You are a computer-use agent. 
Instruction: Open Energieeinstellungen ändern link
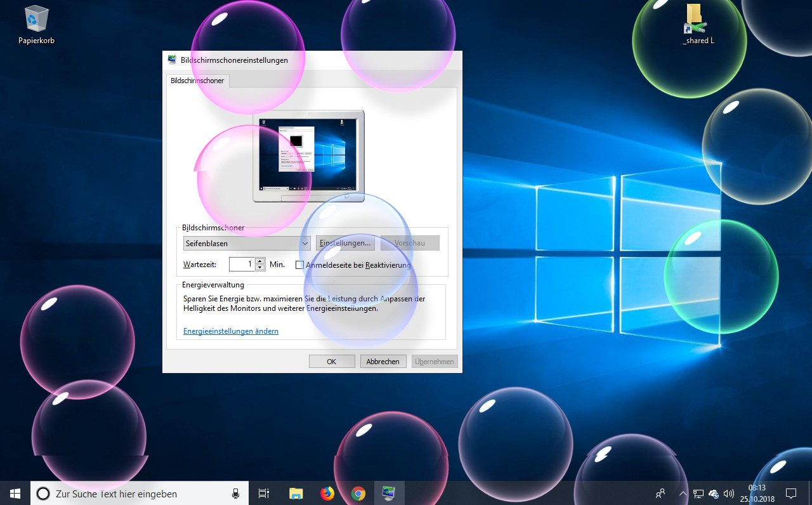(231, 331)
